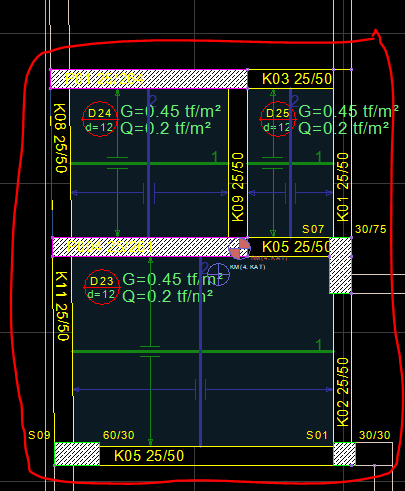
Task: Click beam label K11 25/50
Action: coord(62,306)
